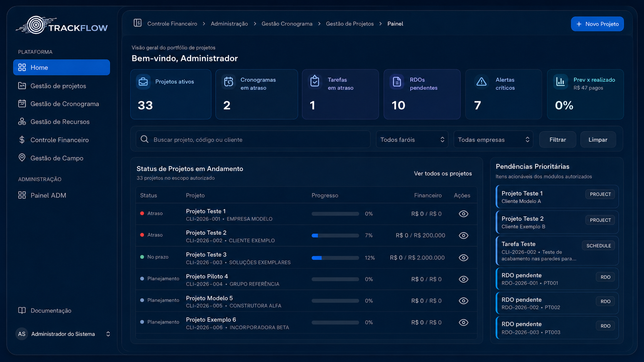Image resolution: width=644 pixels, height=362 pixels.
Task: Click the Filtrar button
Action: pyautogui.click(x=558, y=140)
